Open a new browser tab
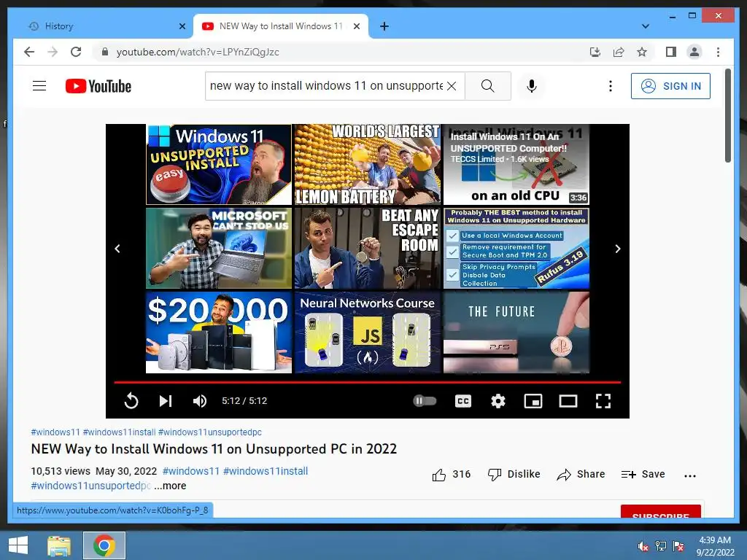The image size is (747, 560). tap(384, 26)
